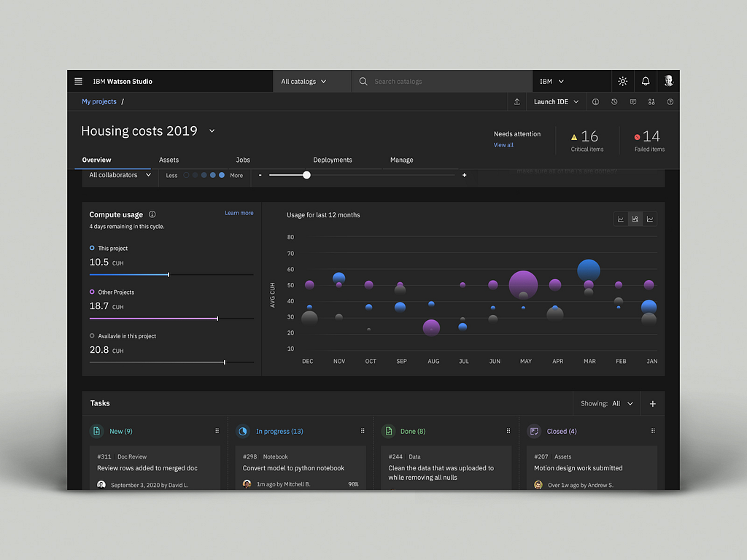This screenshot has width=747, height=560.
Task: Click the Compute usage info icon
Action: [x=152, y=214]
